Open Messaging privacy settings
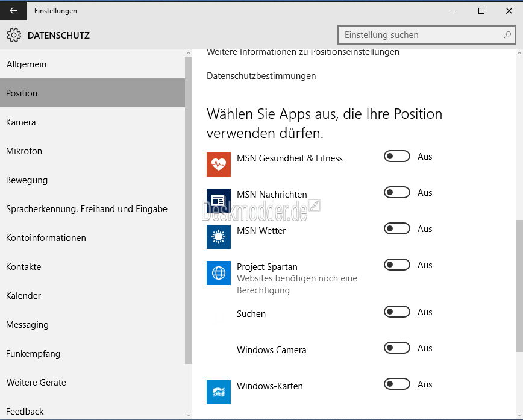 [92, 325]
